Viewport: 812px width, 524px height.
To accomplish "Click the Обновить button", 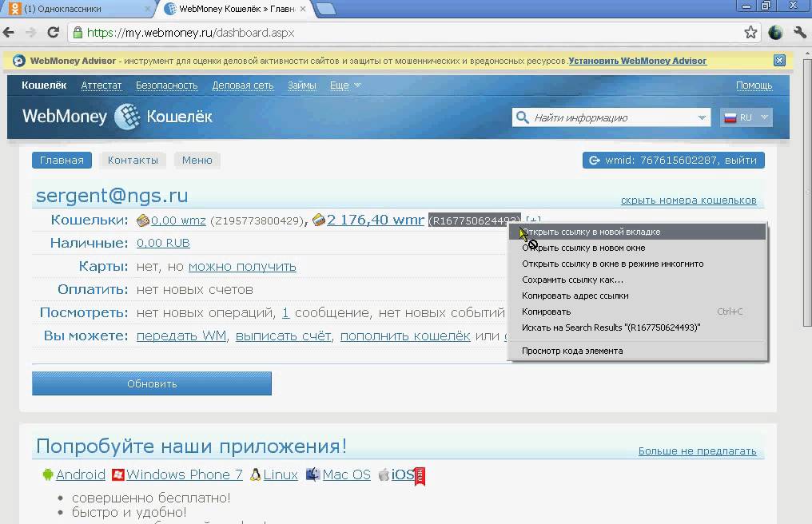I will pos(152,383).
